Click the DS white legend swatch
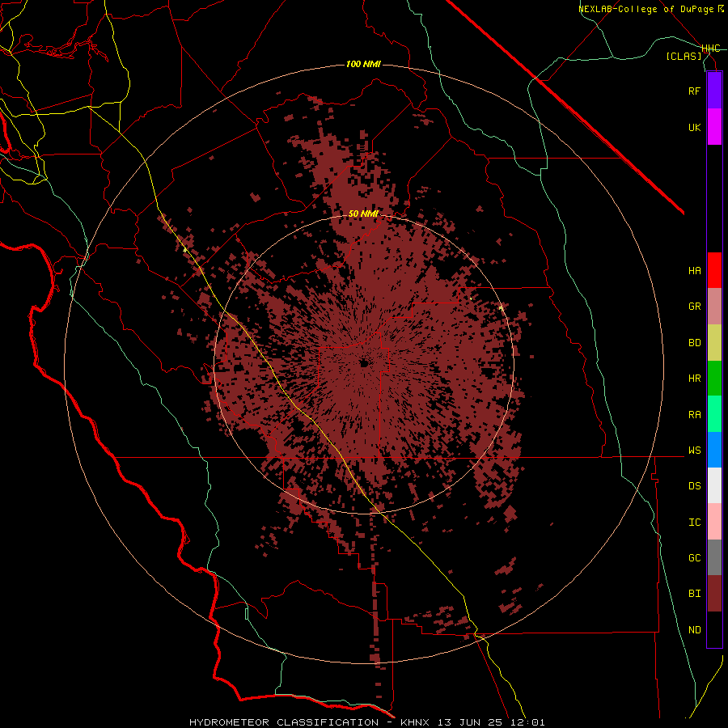The width and height of the screenshot is (728, 728). 714,485
